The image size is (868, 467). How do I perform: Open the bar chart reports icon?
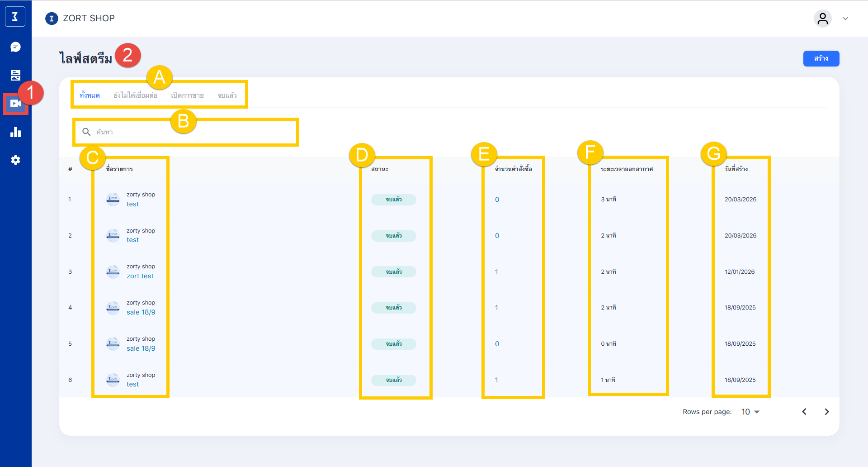[15, 132]
